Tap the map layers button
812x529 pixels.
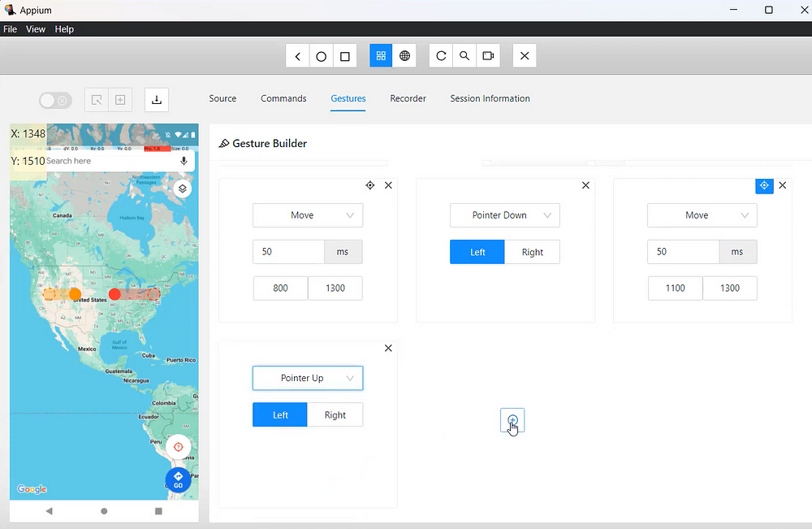click(182, 189)
